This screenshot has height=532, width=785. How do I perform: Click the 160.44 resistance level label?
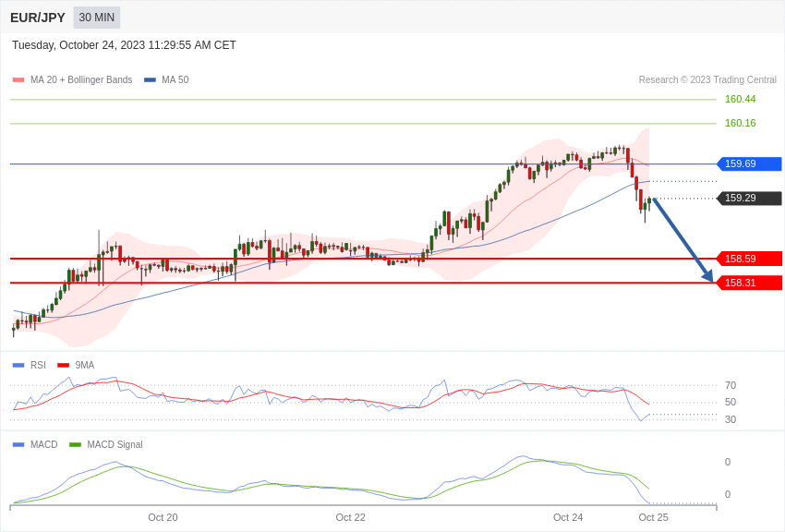pos(741,99)
